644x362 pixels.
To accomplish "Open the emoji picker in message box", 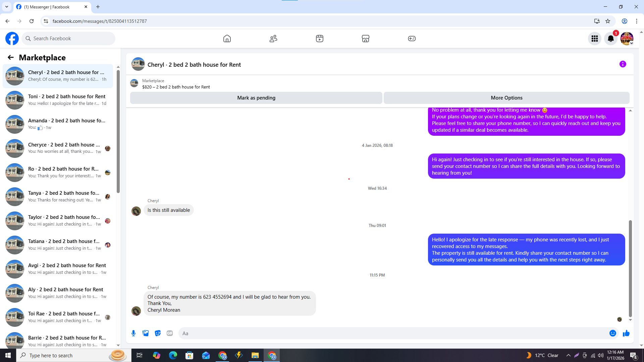I will pyautogui.click(x=612, y=333).
